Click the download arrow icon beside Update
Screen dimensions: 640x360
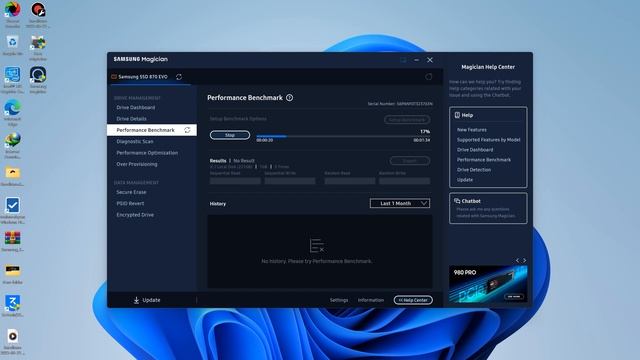click(x=136, y=300)
